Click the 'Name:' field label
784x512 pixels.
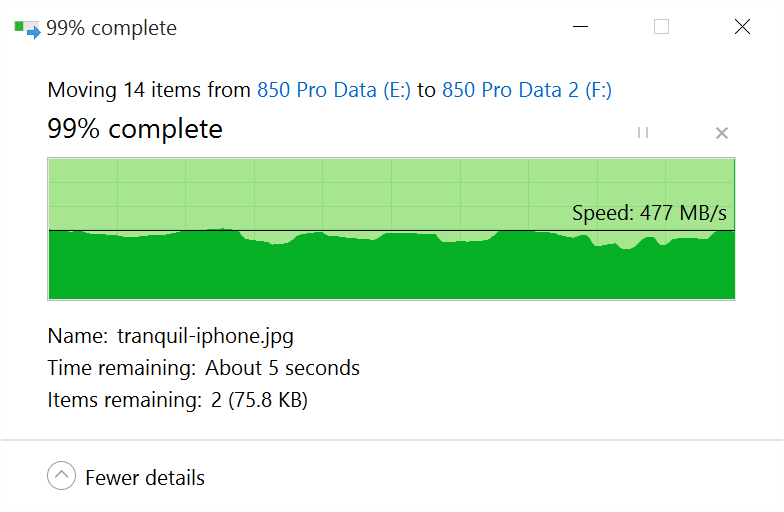pos(77,336)
